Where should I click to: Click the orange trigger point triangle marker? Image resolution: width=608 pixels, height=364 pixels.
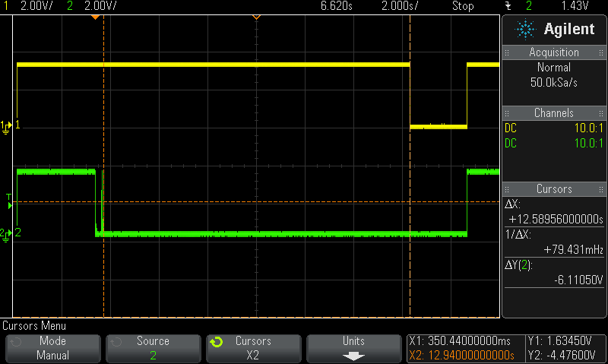(x=96, y=16)
